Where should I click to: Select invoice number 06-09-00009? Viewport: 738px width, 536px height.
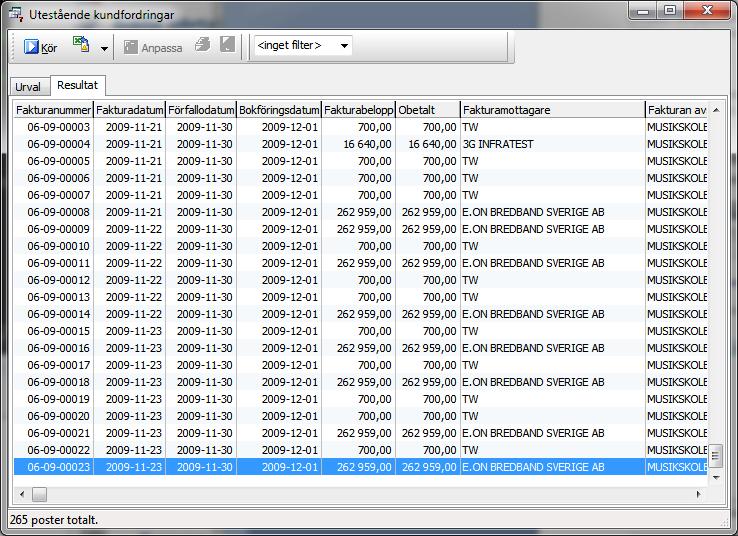click(58, 229)
